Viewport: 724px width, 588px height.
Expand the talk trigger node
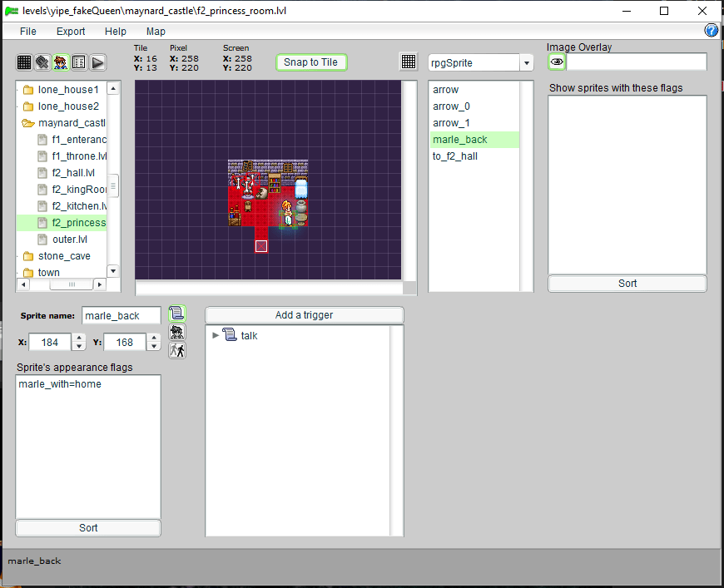216,336
